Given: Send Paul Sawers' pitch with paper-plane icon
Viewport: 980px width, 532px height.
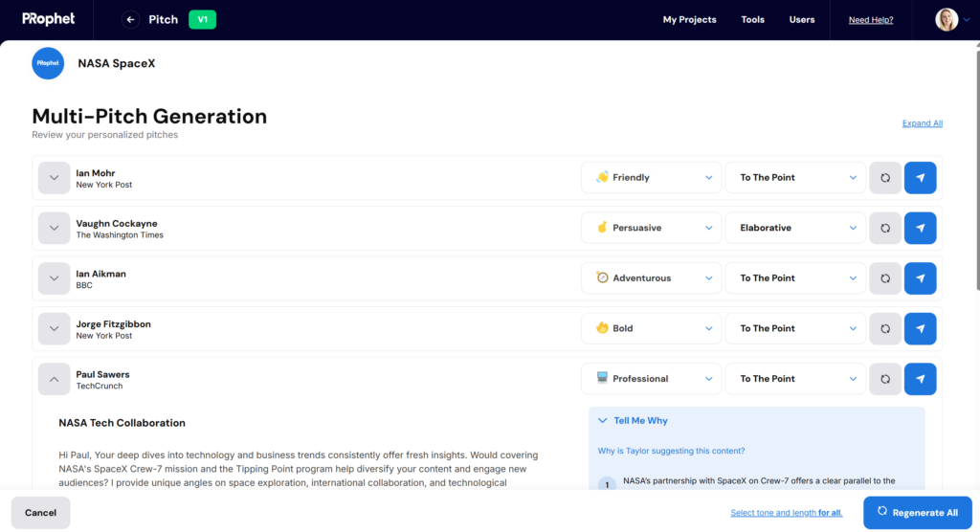Looking at the screenshot, I should point(920,379).
